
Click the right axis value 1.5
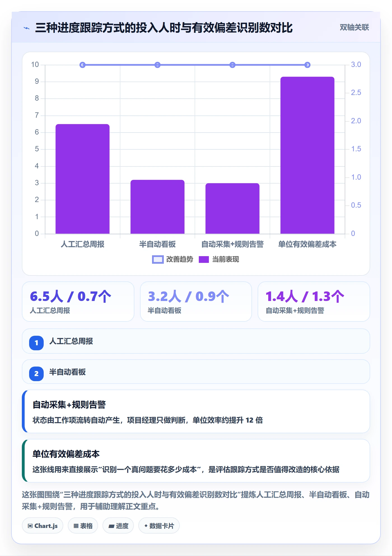(356, 149)
